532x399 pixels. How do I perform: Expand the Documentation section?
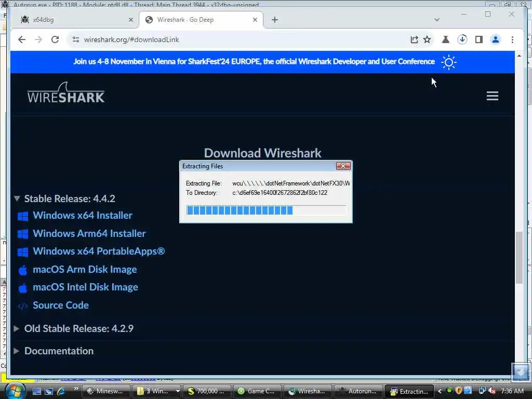[x=16, y=351]
